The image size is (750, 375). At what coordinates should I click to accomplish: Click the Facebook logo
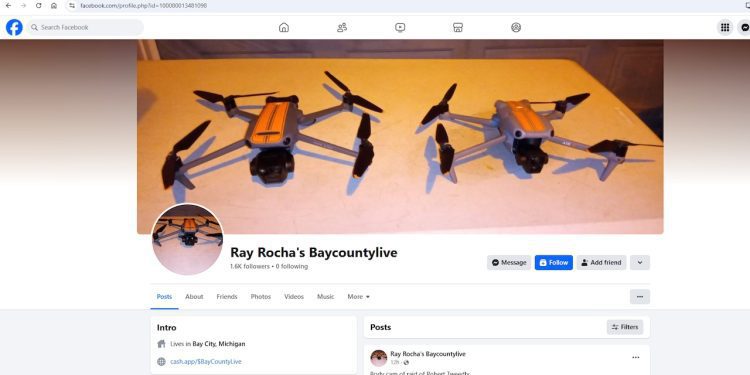14,27
